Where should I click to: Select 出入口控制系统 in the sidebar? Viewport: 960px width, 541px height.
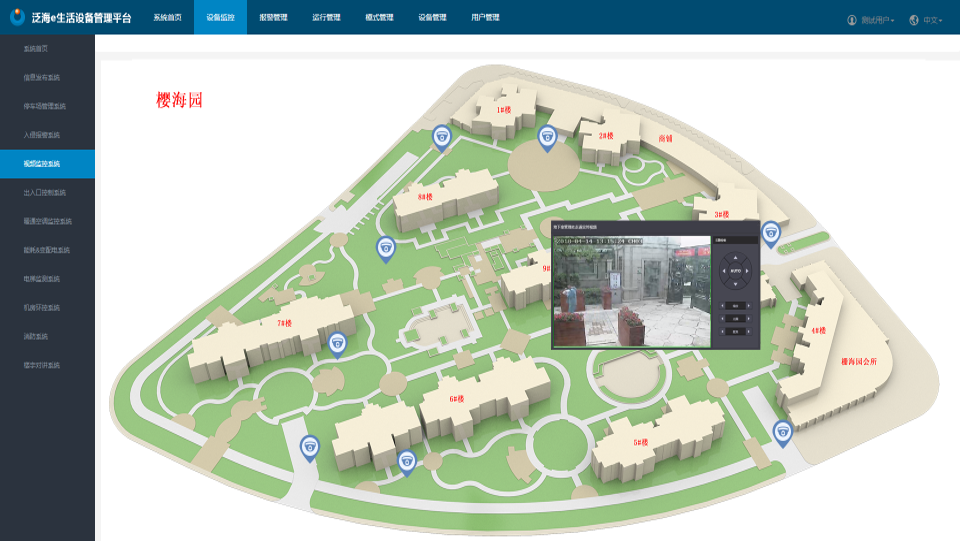(44, 192)
